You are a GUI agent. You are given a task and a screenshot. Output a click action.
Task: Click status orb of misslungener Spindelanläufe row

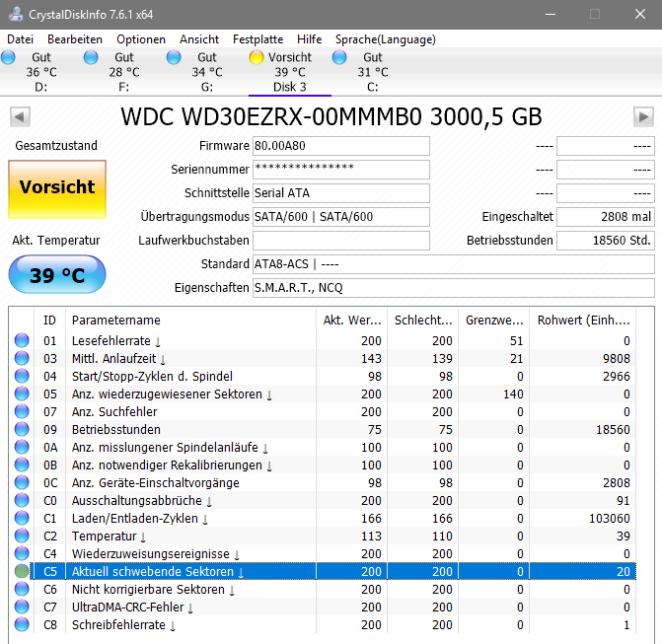pyautogui.click(x=22, y=447)
